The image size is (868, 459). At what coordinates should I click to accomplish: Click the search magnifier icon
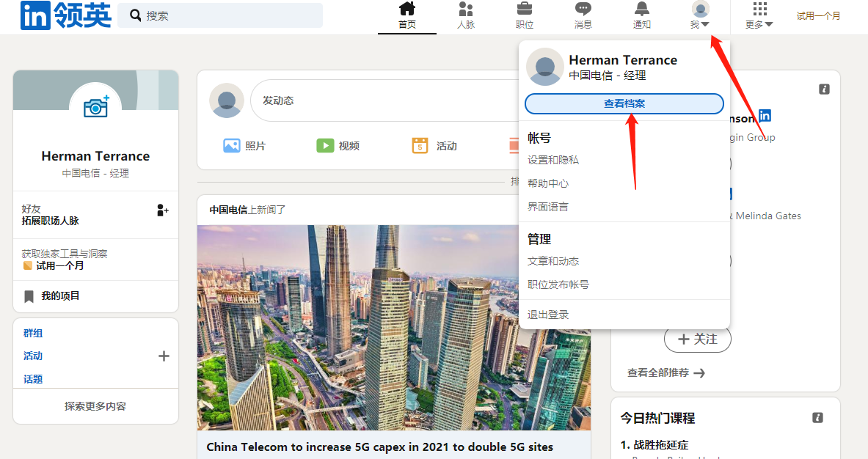(136, 15)
